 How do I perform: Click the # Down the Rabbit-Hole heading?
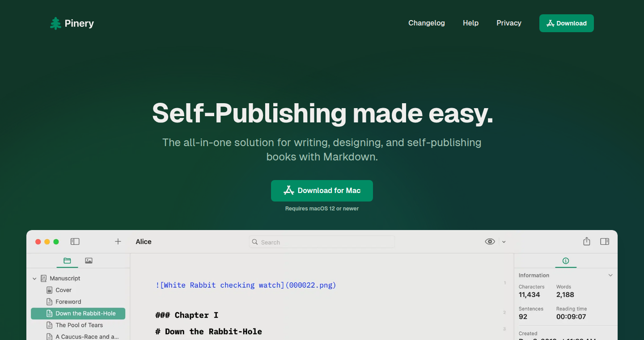pyautogui.click(x=208, y=332)
